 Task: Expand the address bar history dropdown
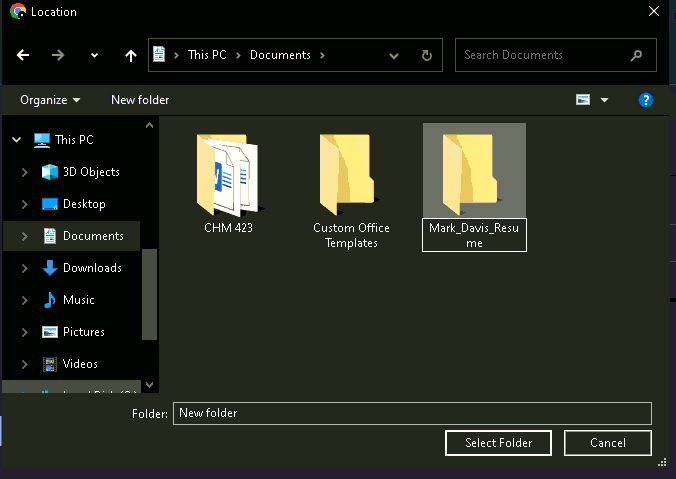pyautogui.click(x=395, y=56)
